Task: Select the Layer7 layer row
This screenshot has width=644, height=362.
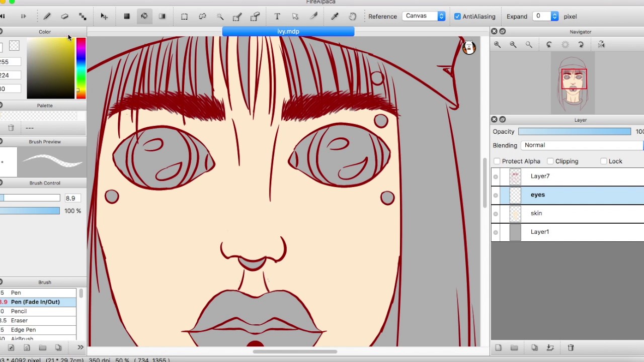Action: click(x=568, y=176)
